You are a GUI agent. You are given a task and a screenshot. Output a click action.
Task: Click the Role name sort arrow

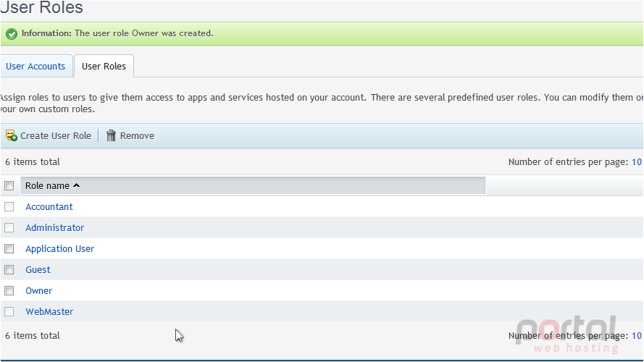click(76, 185)
